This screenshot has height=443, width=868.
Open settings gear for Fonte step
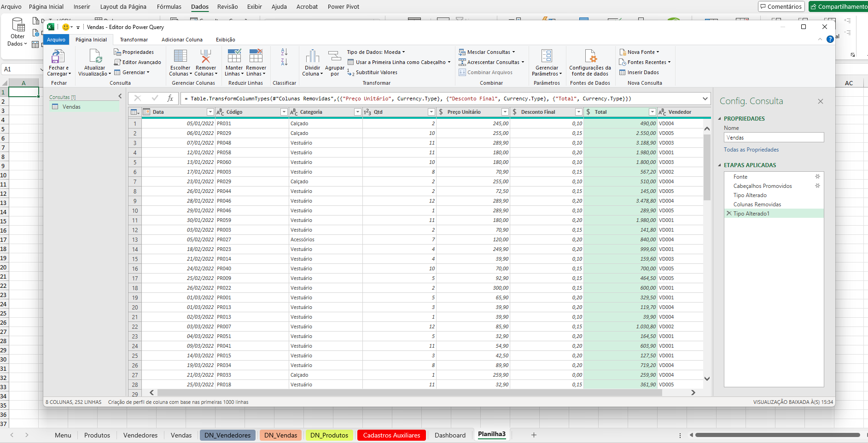pyautogui.click(x=817, y=177)
